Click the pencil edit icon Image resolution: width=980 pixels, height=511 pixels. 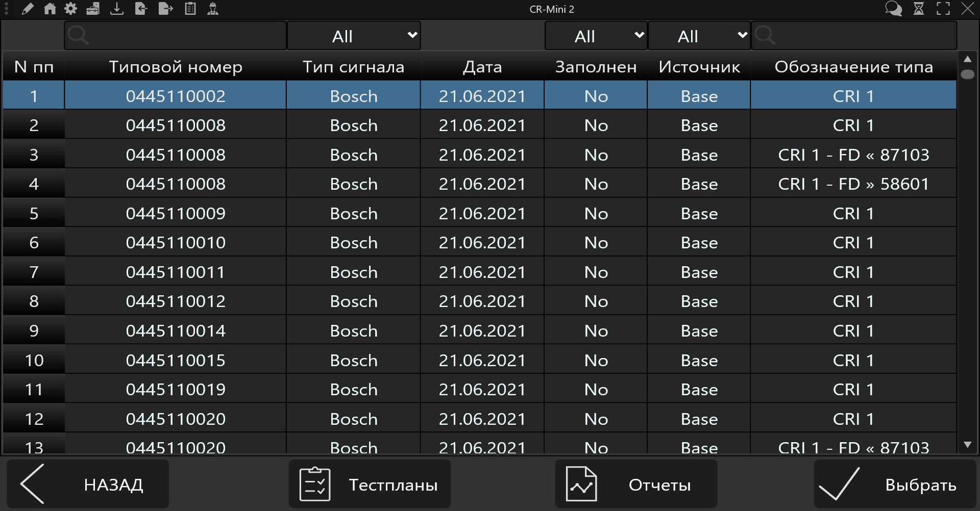tap(28, 9)
